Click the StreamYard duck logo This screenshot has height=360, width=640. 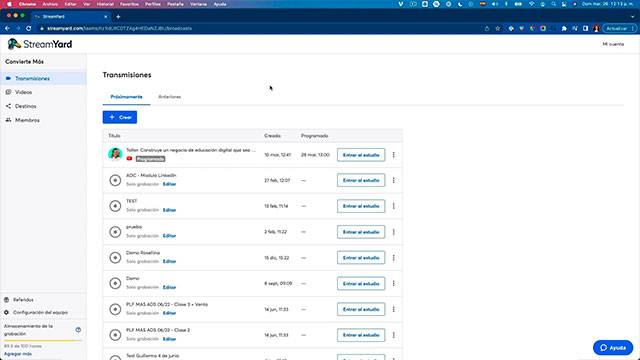[x=14, y=44]
